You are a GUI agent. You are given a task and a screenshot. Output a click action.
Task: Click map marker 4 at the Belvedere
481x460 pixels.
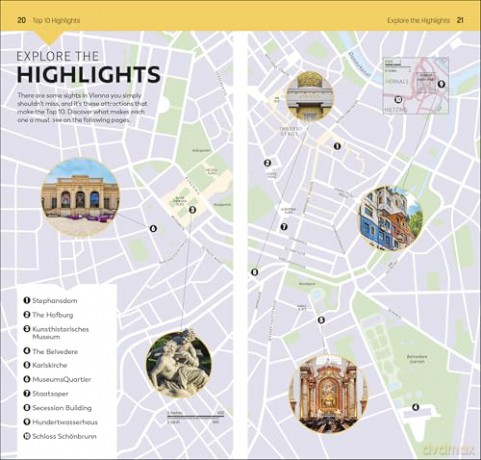pos(415,407)
